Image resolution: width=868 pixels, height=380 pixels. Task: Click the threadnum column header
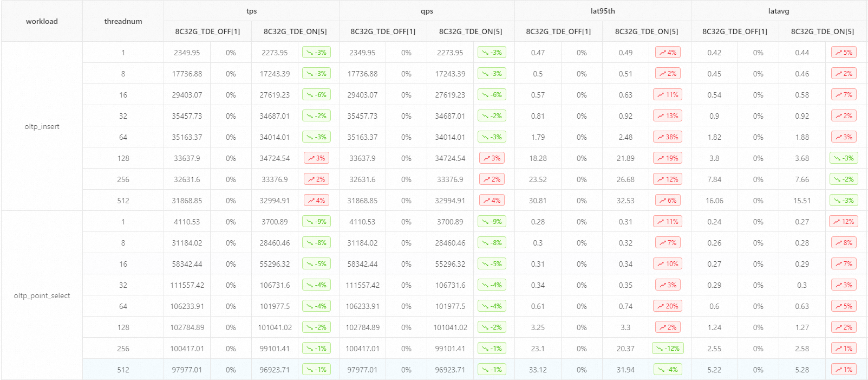point(123,21)
